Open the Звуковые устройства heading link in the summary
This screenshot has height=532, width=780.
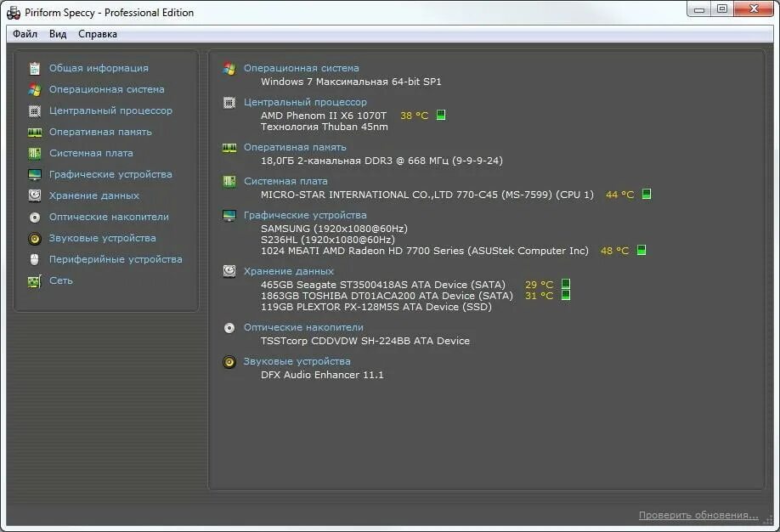(x=297, y=361)
